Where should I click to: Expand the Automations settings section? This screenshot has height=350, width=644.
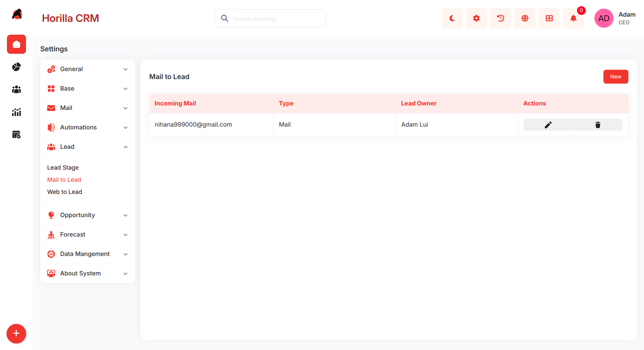[88, 127]
